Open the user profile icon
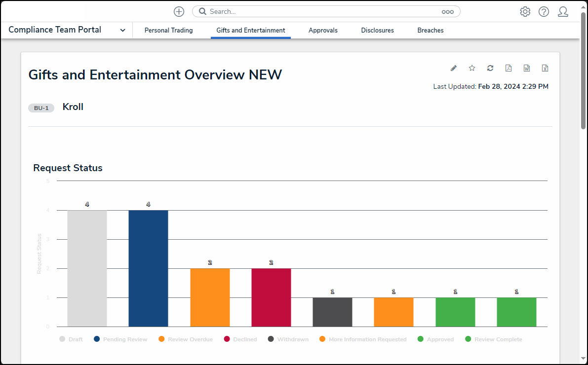The width and height of the screenshot is (588, 365). pos(563,12)
